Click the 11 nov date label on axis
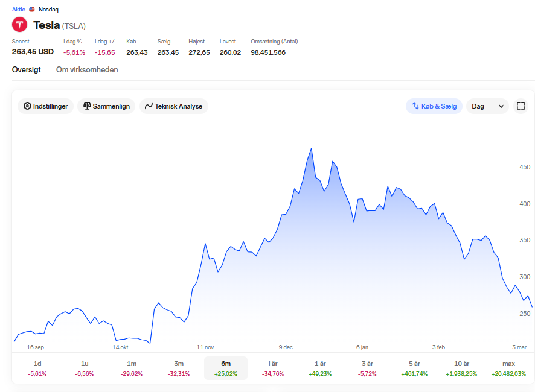 205,347
